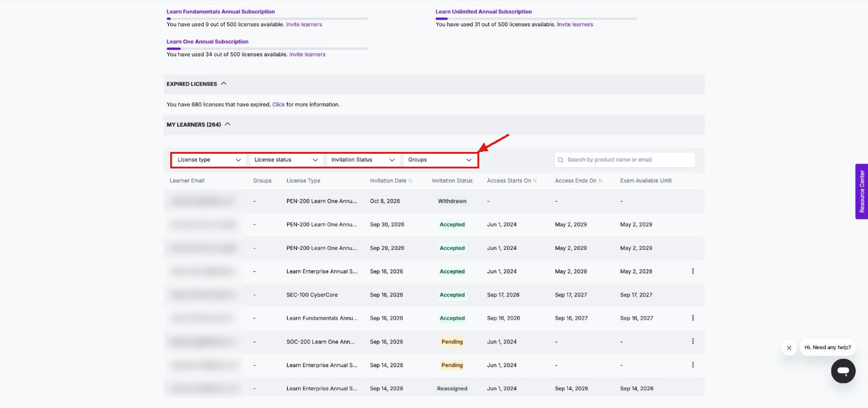Click the Exam Available Until column header
Viewport: 868px width, 408px height.
(646, 181)
